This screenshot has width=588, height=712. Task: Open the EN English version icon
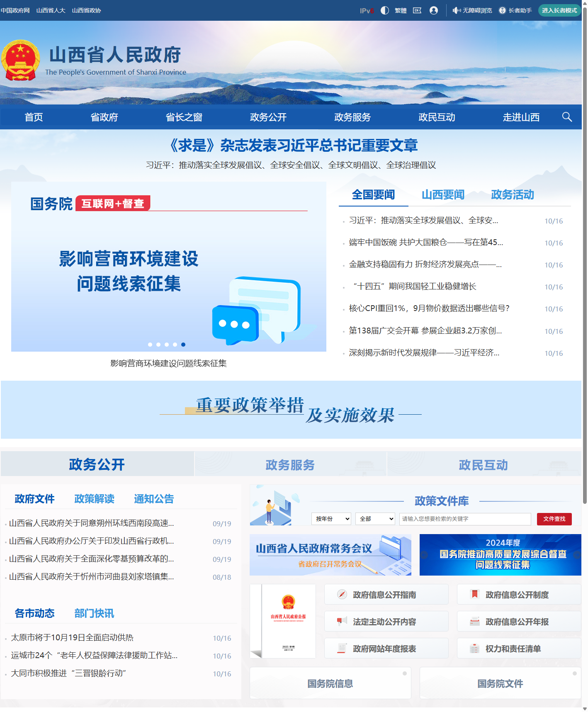coord(417,10)
